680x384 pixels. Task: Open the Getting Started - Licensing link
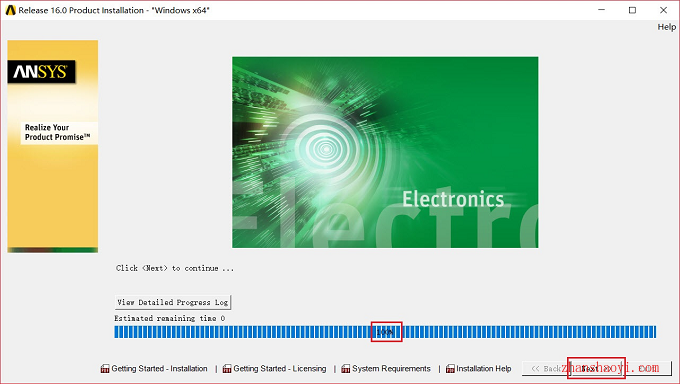click(x=280, y=369)
